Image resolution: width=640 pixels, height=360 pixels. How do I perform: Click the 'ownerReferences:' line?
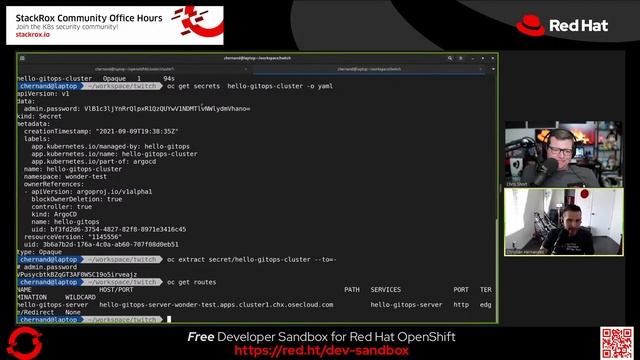[54, 184]
